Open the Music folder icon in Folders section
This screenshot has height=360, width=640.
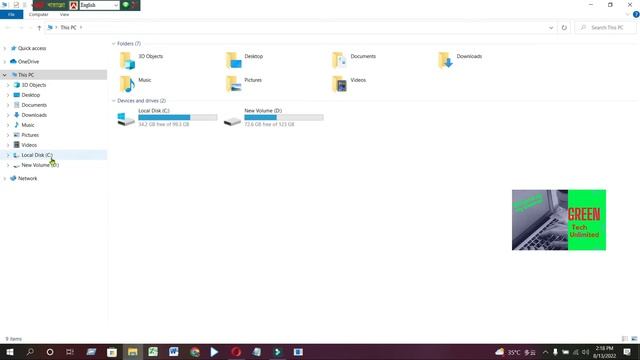[127, 84]
